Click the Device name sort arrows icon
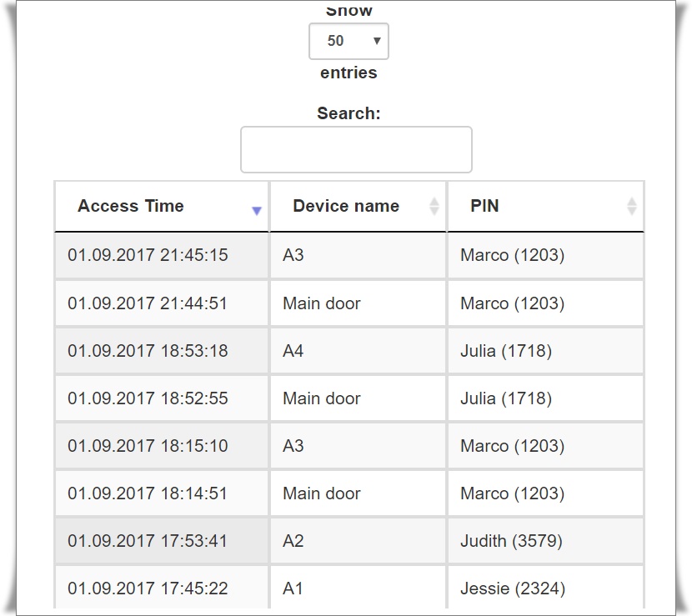The height and width of the screenshot is (616, 692). coord(434,206)
